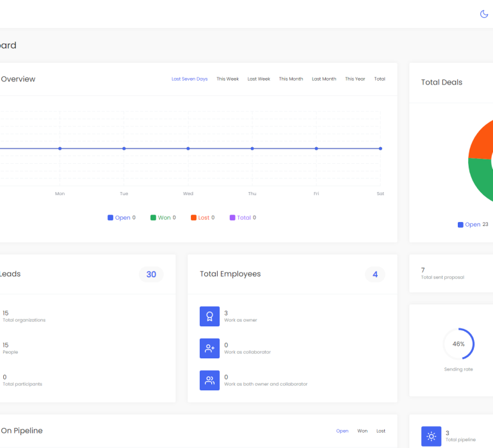Click the owner and collaborator group icon
The image size is (493, 448).
[x=209, y=381]
